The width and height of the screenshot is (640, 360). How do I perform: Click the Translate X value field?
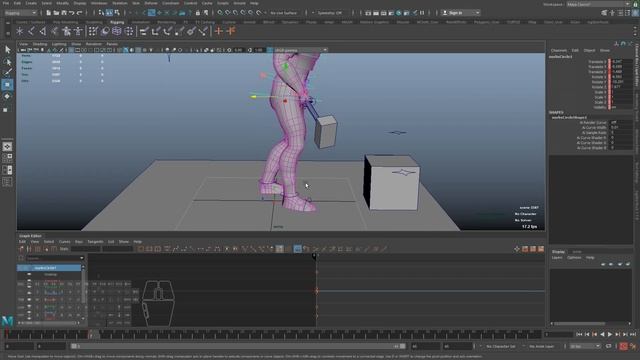(x=622, y=62)
